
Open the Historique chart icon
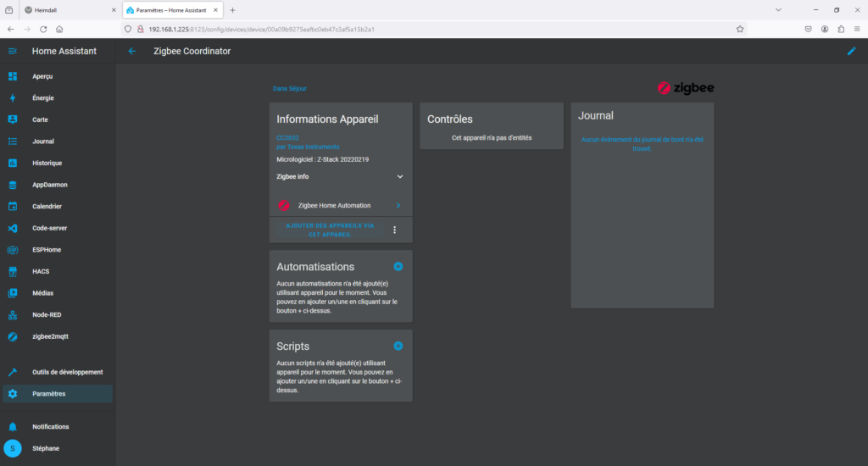tap(12, 163)
